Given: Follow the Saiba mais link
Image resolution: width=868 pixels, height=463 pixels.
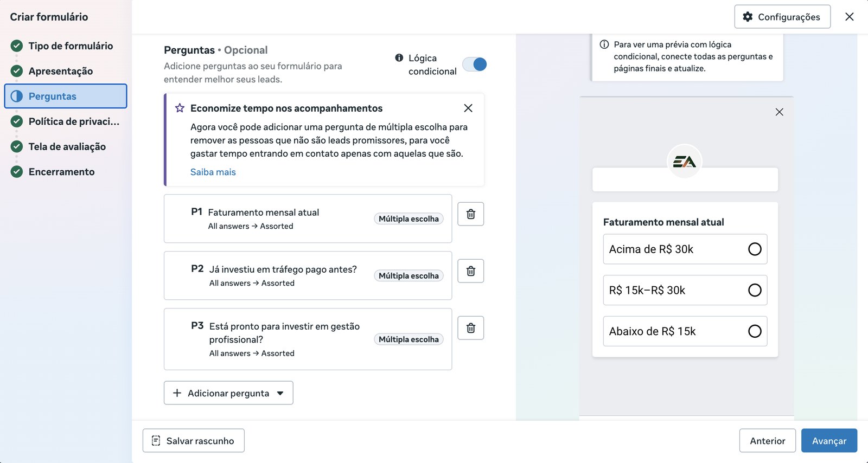Looking at the screenshot, I should (x=213, y=172).
